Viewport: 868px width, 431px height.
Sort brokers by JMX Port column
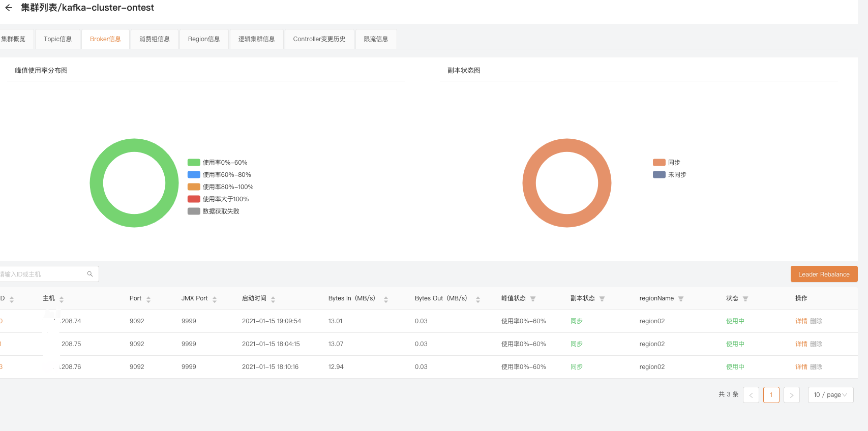point(215,299)
